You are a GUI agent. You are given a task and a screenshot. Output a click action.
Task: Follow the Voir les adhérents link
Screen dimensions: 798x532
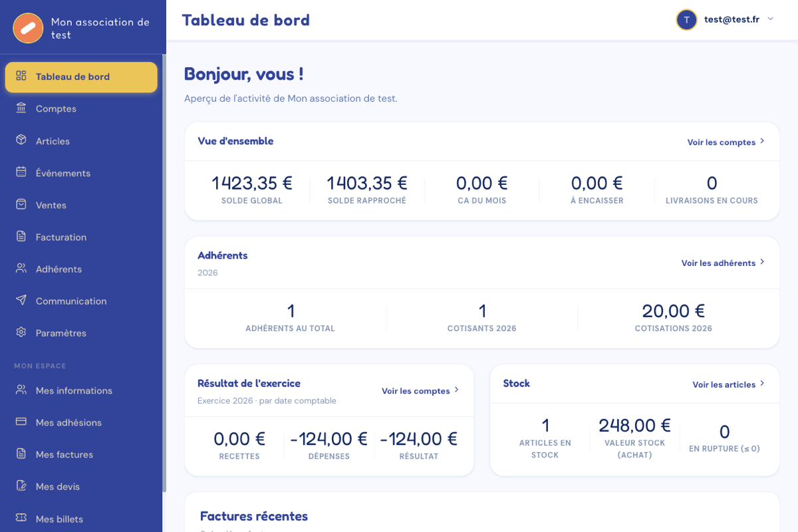(723, 263)
